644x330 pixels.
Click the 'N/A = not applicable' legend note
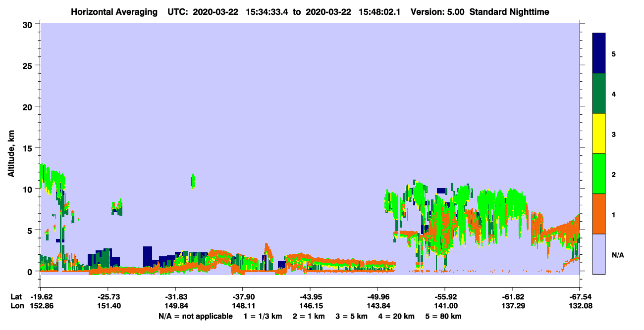click(x=195, y=316)
